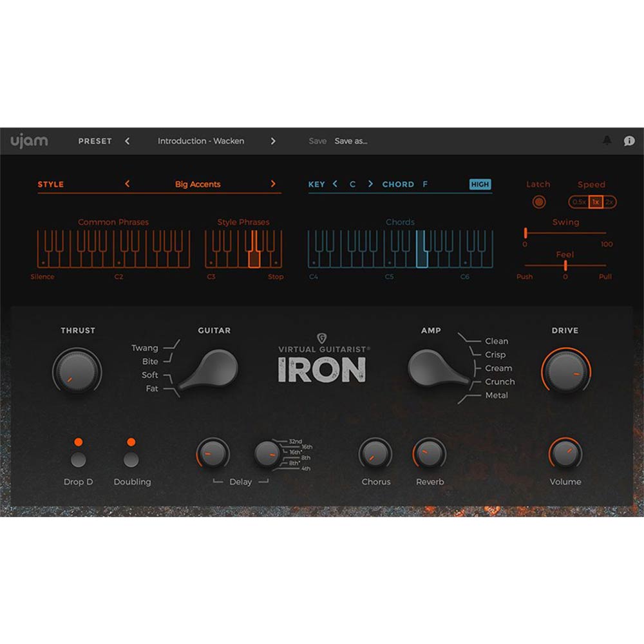The height and width of the screenshot is (644, 644).
Task: Toggle the Drop D button
Action: point(78,460)
